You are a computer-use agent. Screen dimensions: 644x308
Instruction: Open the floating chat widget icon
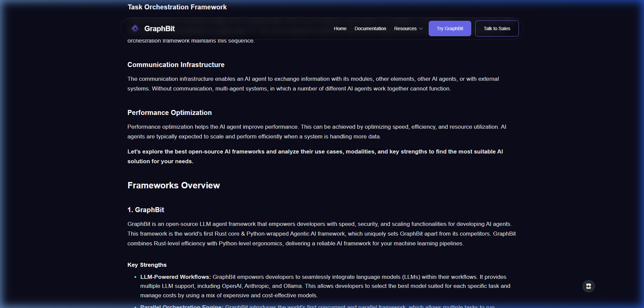(x=588, y=286)
